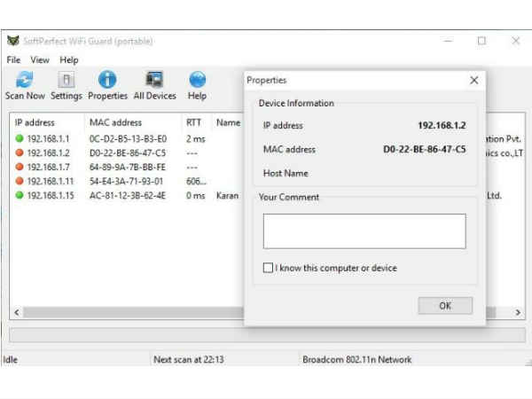532x399 pixels.
Task: Confirm the Properties dialog with OK
Action: click(445, 306)
